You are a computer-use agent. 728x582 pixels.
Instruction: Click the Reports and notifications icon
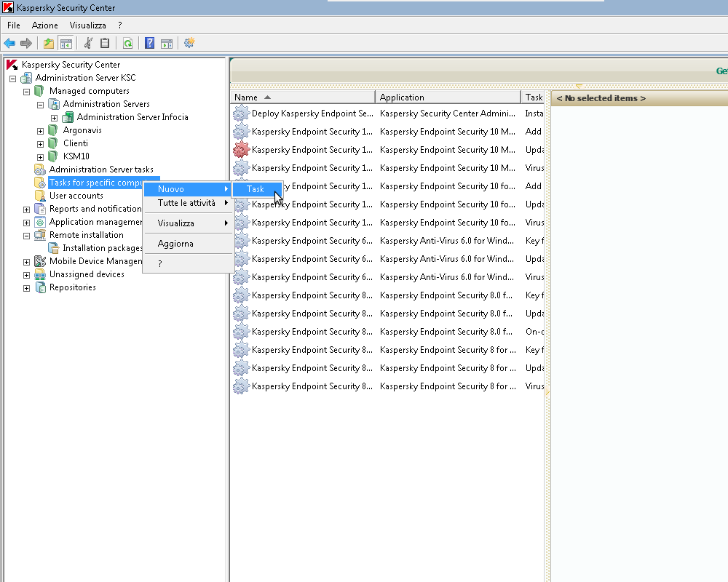click(x=40, y=209)
